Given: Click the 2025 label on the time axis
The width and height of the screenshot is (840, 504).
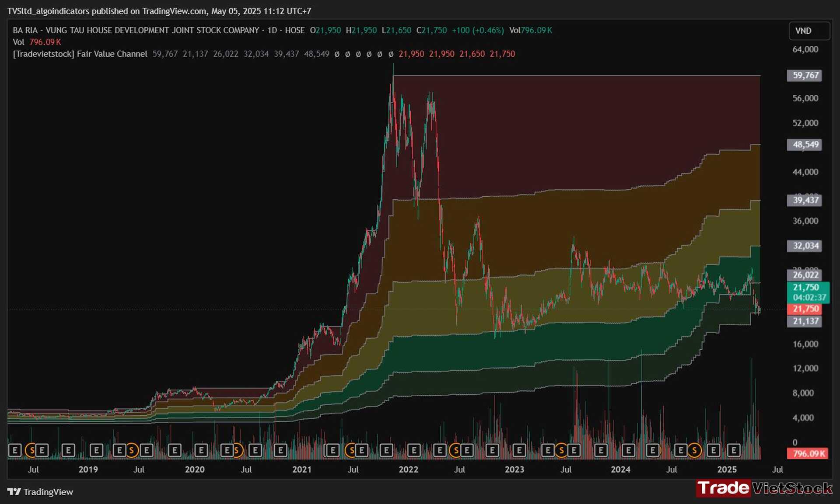Looking at the screenshot, I should (727, 469).
